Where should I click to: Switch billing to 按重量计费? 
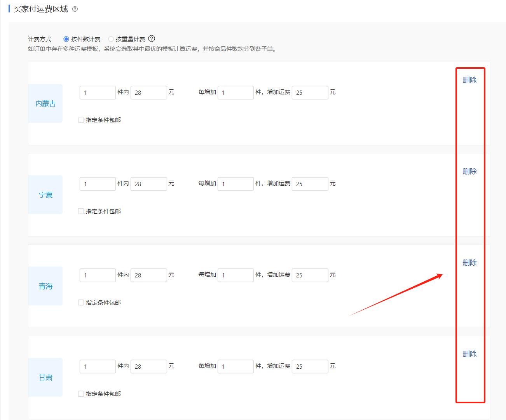click(x=111, y=39)
